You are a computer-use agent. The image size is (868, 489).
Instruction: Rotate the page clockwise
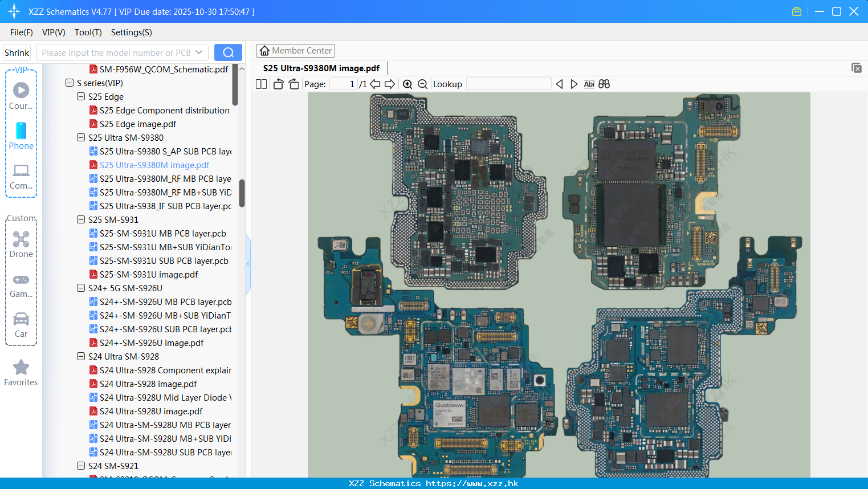294,84
